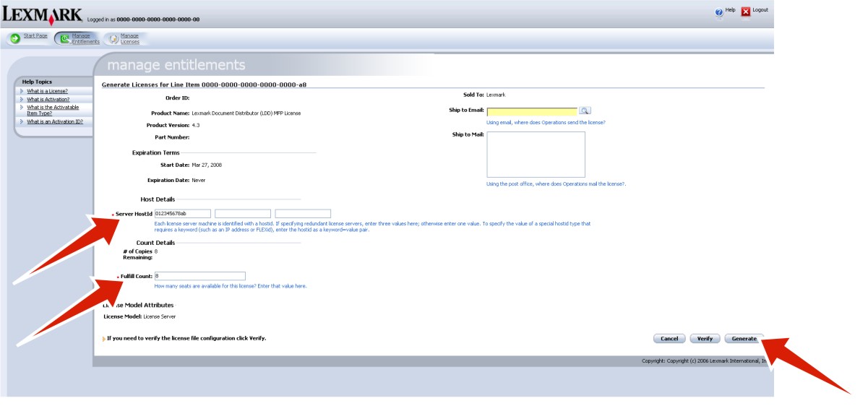Image resolution: width=868 pixels, height=406 pixels.
Task: Click the Product Version '4.3' value
Action: click(196, 126)
